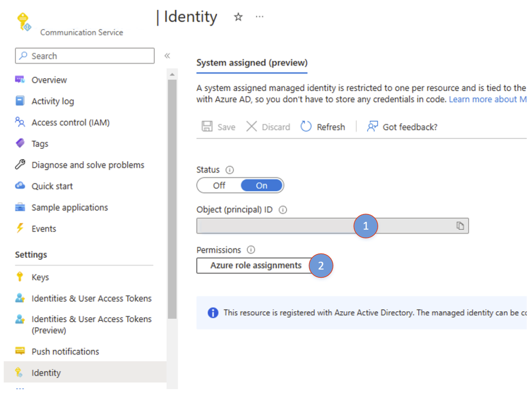Click the Identities & User Access Tokens icon
The image size is (532, 396).
point(20,298)
